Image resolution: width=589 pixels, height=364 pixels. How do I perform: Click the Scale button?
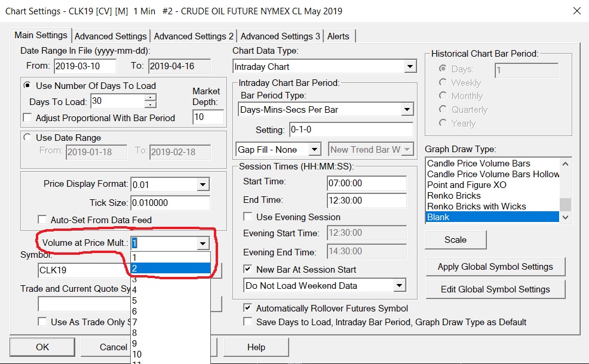(456, 240)
